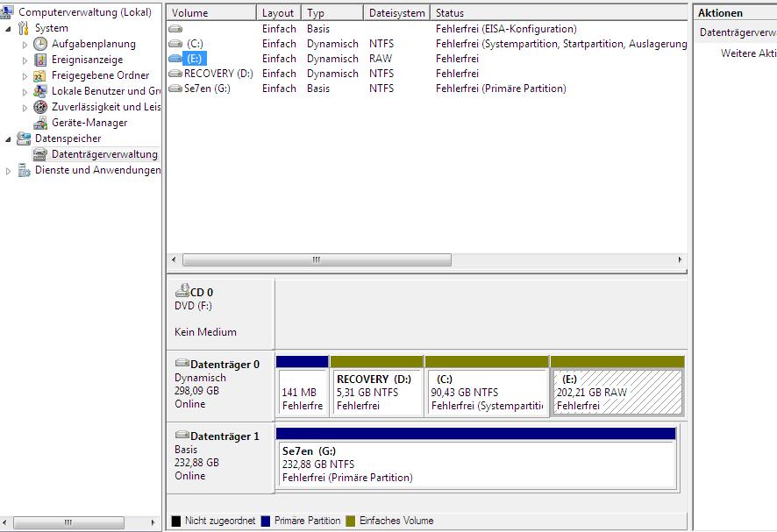Select Geräte-Manager tree item
Viewport: 777px width, 532px height.
click(89, 123)
